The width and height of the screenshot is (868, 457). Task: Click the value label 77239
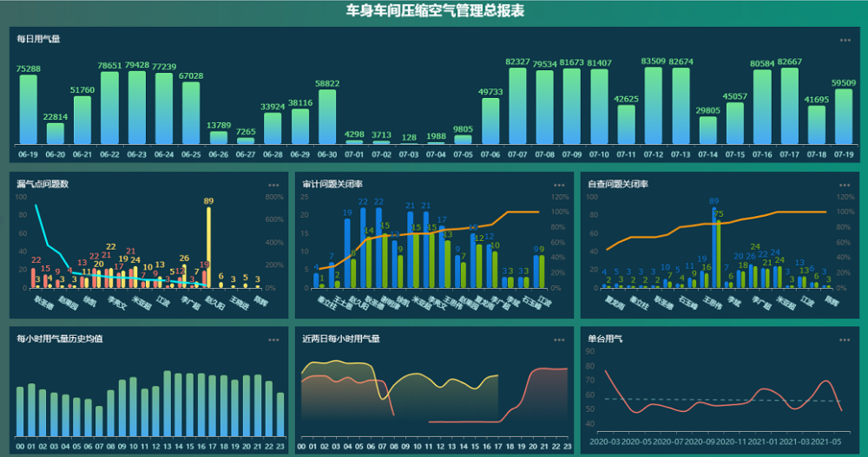coord(164,67)
